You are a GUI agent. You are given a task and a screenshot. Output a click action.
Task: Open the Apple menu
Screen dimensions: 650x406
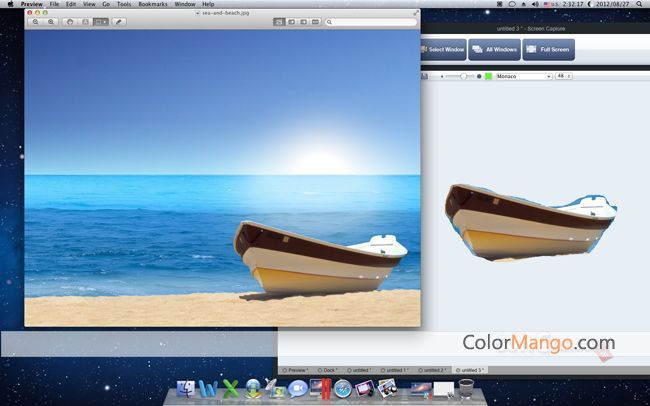click(x=10, y=4)
